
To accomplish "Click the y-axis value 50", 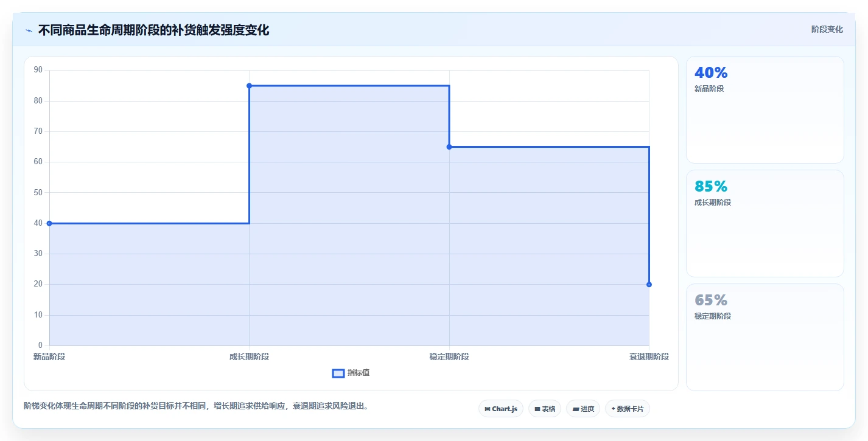I will (x=38, y=193).
